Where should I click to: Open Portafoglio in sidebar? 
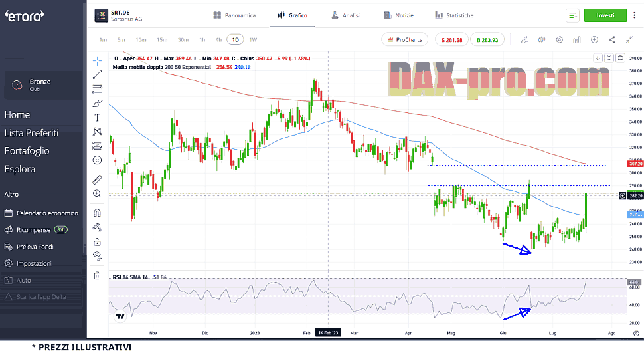coord(27,151)
